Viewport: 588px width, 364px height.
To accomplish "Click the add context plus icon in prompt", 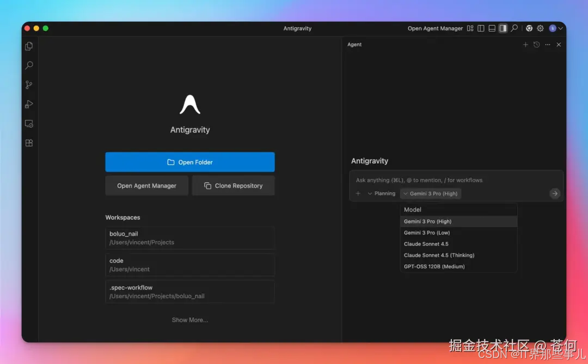I will tap(358, 194).
